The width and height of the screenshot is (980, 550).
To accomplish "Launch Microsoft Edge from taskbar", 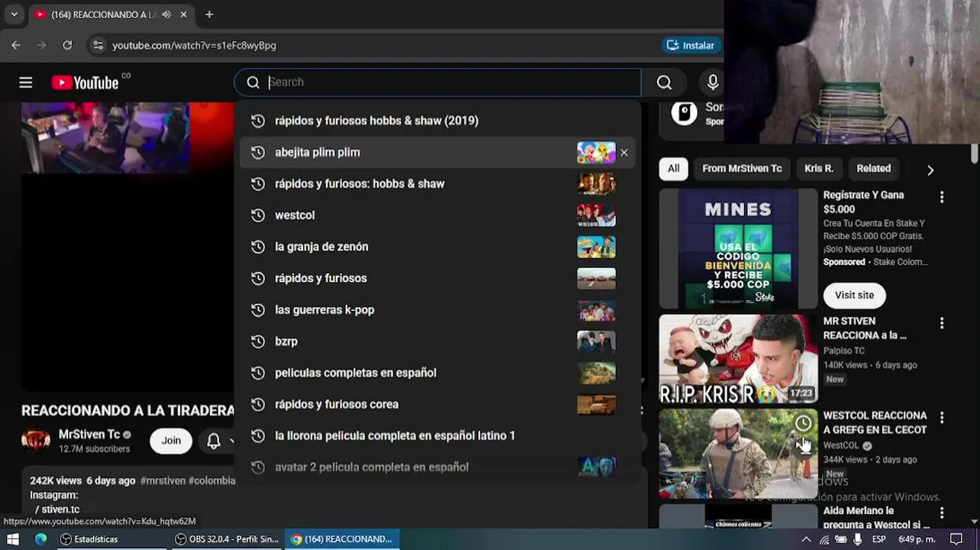I will click(40, 539).
